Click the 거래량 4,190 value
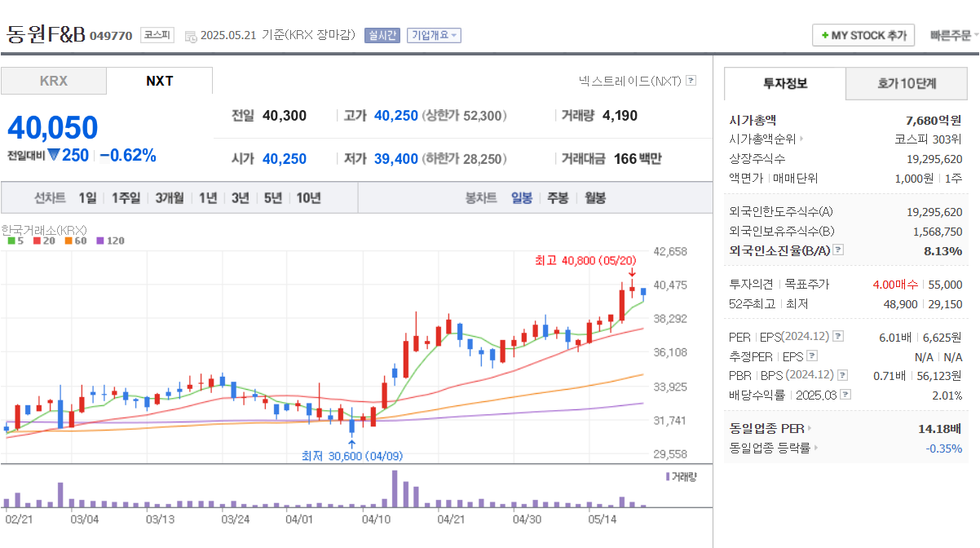Viewport: 980px width, 548px height. 620,116
